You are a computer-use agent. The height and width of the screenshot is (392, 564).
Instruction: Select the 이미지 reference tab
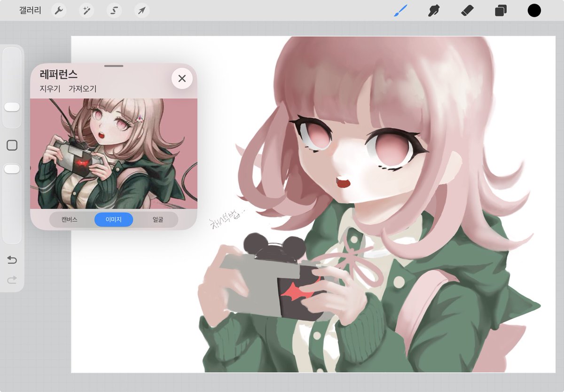point(114,220)
